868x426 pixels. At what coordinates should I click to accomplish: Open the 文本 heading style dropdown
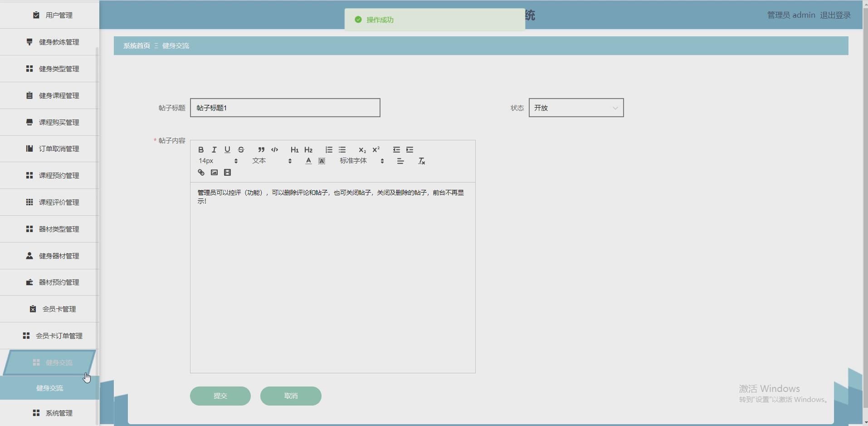272,161
